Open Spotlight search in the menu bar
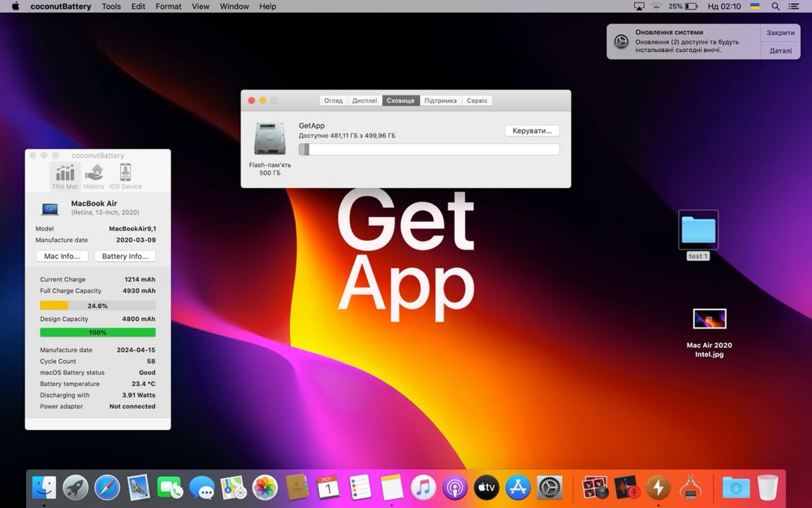 [775, 7]
